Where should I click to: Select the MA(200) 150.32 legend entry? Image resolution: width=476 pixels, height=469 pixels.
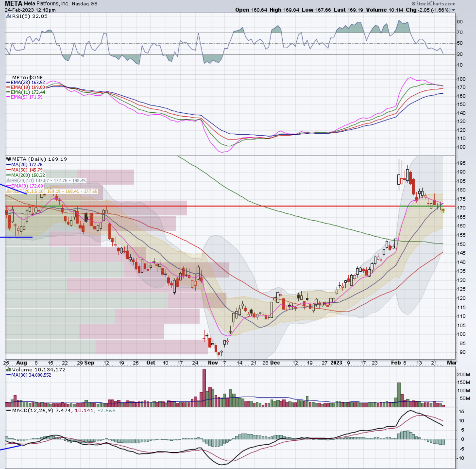point(25,175)
